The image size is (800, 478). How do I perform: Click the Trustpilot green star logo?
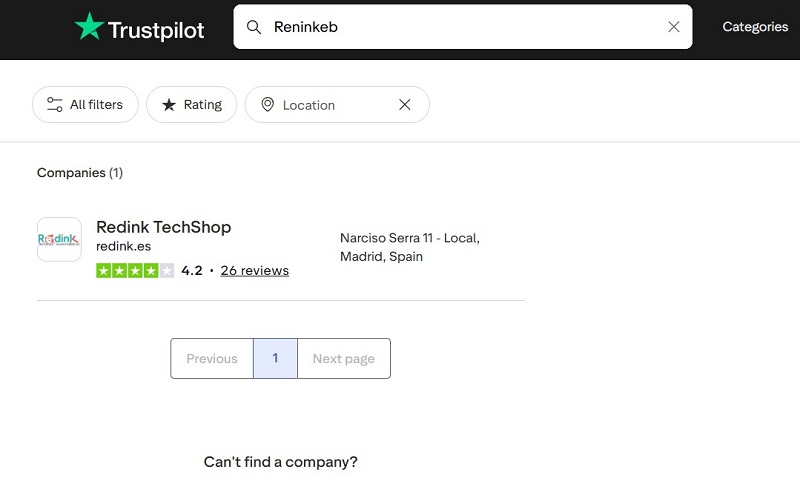(x=89, y=27)
